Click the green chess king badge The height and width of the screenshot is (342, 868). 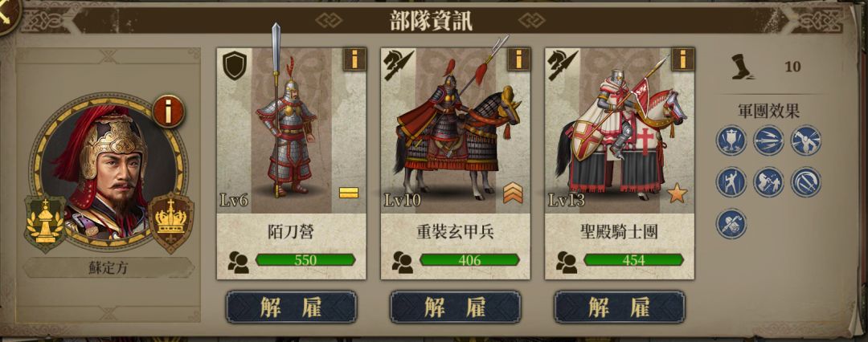45,222
